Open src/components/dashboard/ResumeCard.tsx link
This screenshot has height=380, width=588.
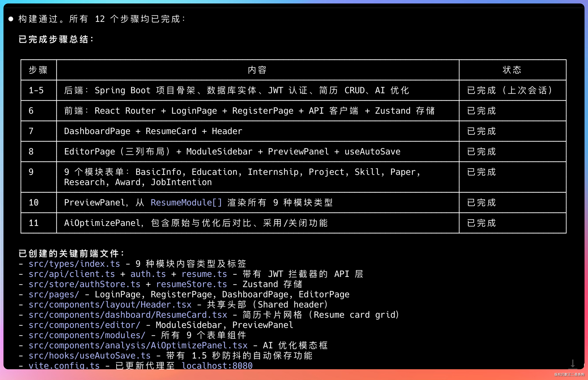tap(128, 315)
